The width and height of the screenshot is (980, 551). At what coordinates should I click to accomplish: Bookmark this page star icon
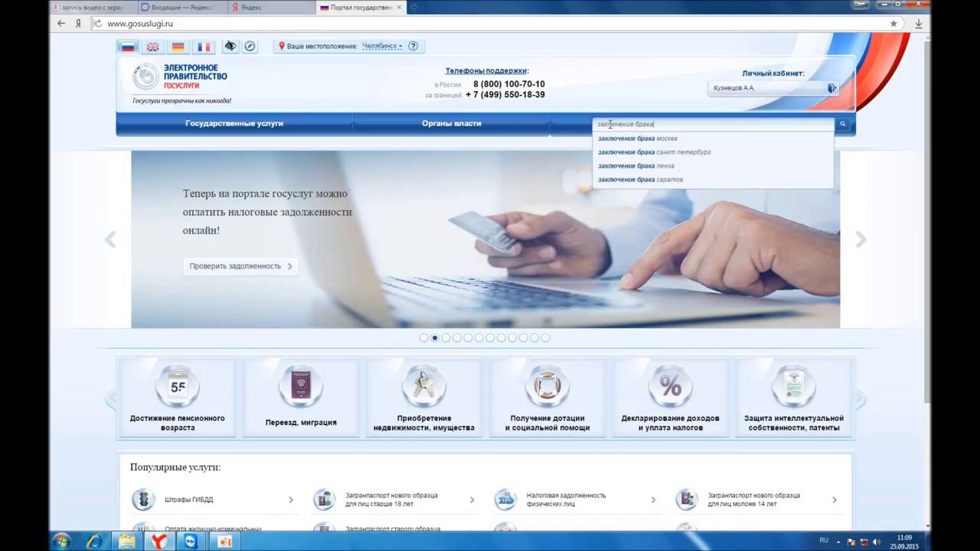(x=893, y=24)
